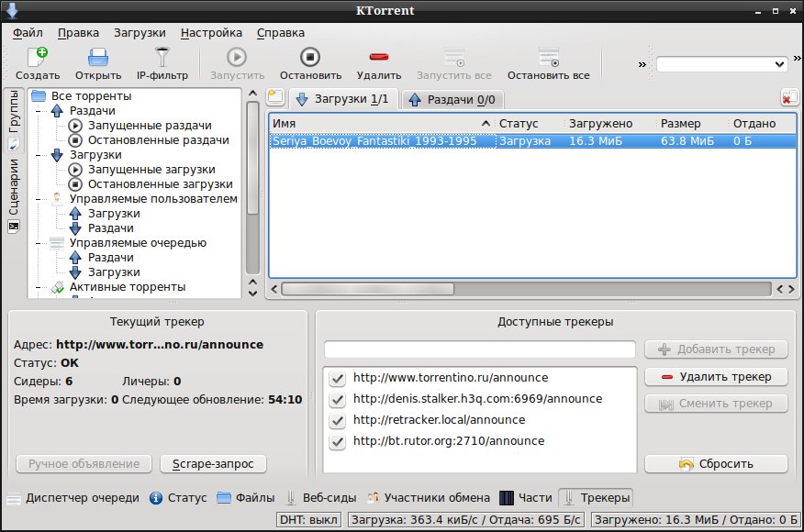Click the Добавить трекер button
This screenshot has height=532, width=804.
coord(716,349)
